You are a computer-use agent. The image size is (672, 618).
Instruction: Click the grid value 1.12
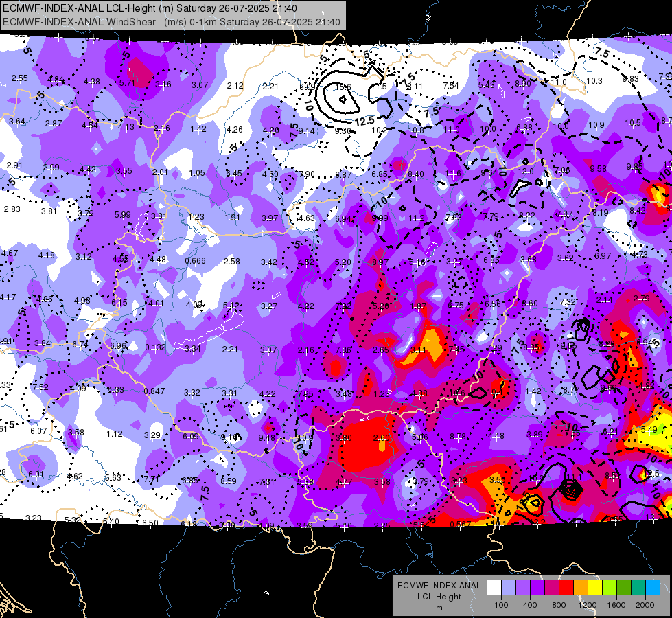(115, 434)
